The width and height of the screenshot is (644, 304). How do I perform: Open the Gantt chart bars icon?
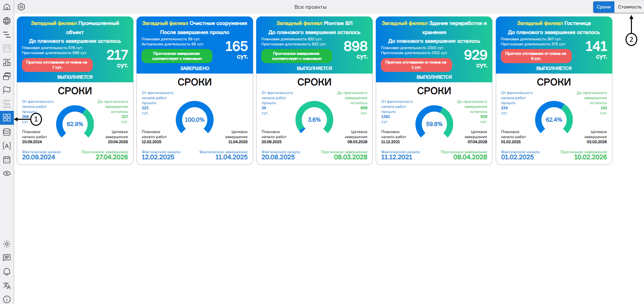coord(7,35)
